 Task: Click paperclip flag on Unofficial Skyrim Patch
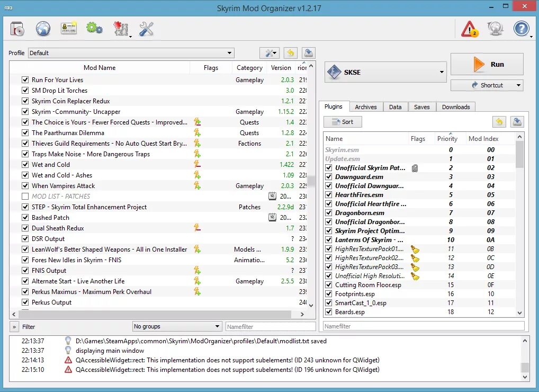(415, 168)
